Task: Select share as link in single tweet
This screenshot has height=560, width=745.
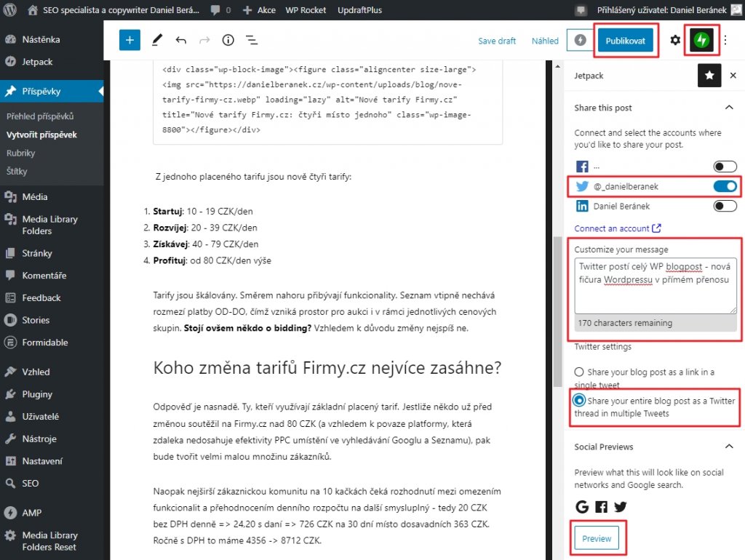Action: pyautogui.click(x=580, y=372)
